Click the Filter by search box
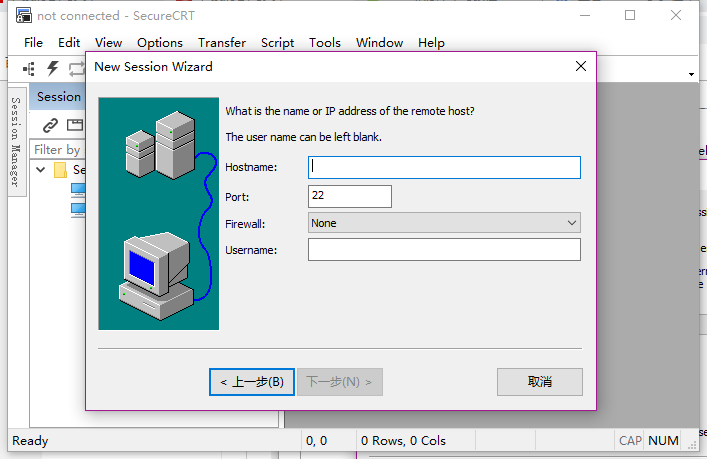The height and width of the screenshot is (459, 707). pyautogui.click(x=58, y=150)
